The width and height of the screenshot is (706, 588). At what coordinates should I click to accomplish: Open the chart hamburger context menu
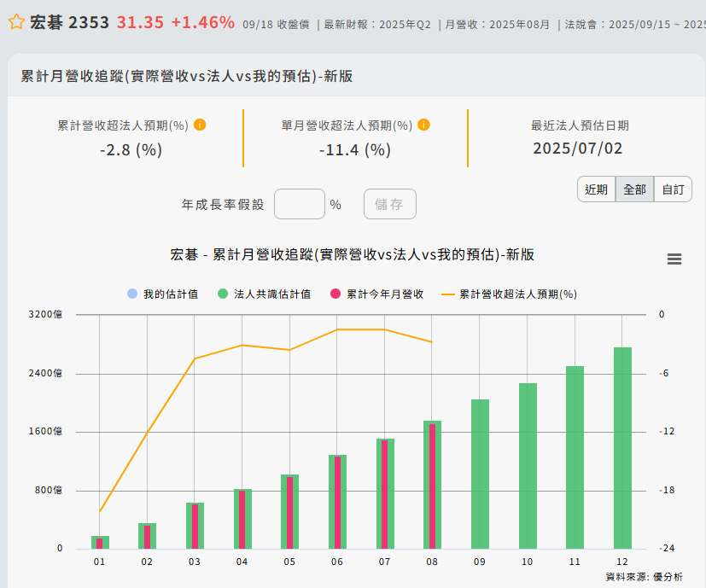(674, 259)
